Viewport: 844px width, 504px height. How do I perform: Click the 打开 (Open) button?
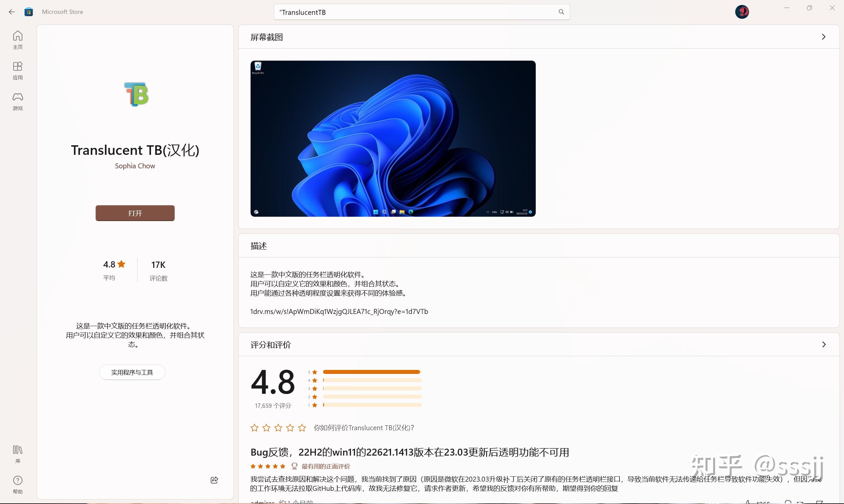[x=135, y=213]
